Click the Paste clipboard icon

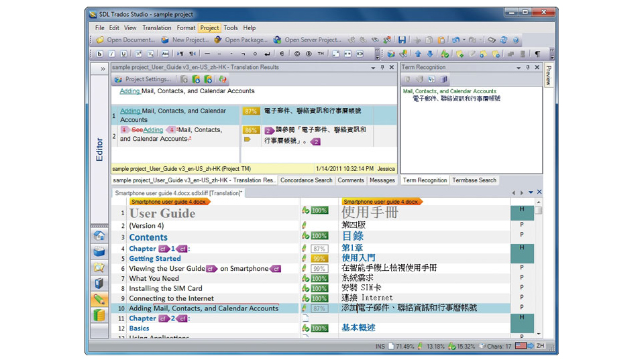tap(441, 40)
